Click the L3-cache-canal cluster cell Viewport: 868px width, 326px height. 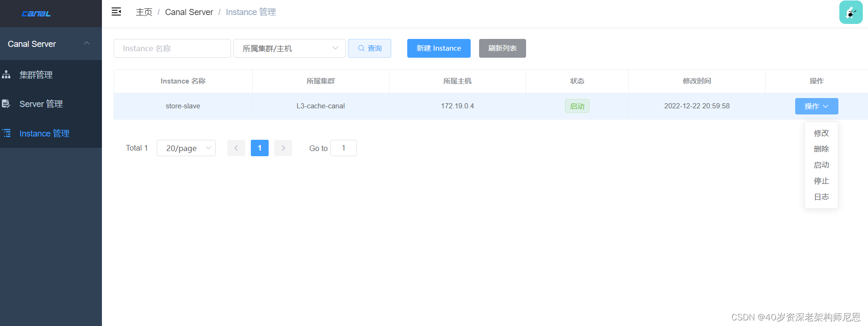click(x=320, y=106)
